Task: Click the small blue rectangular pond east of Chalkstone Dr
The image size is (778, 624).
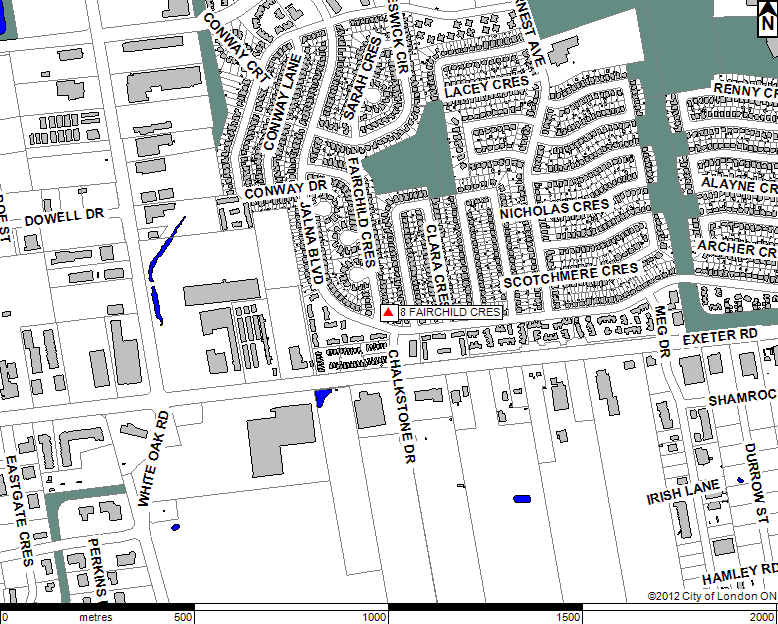Action: [x=521, y=498]
